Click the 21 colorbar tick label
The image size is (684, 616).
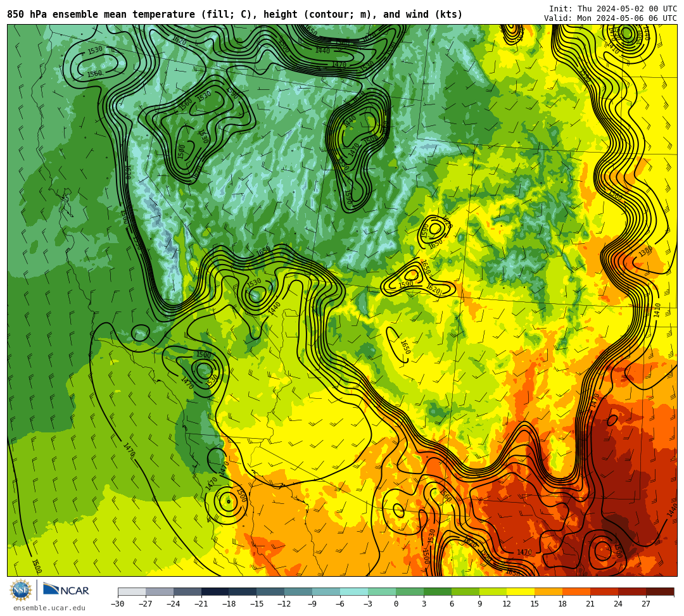591,604
